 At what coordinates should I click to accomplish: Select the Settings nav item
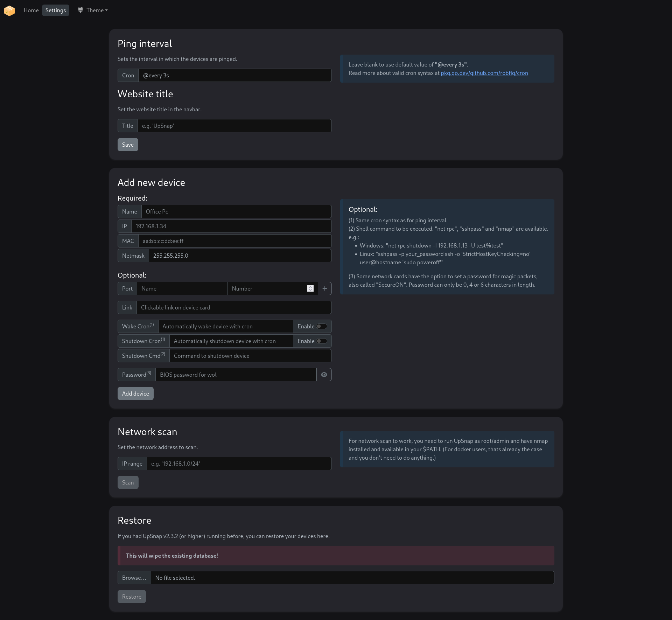click(55, 10)
